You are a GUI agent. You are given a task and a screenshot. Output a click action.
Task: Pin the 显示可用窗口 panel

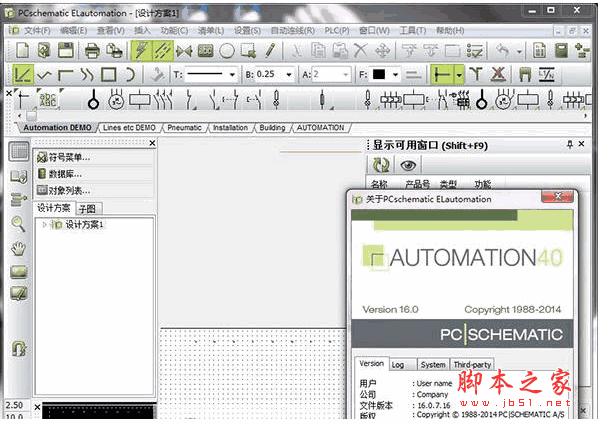[569, 144]
